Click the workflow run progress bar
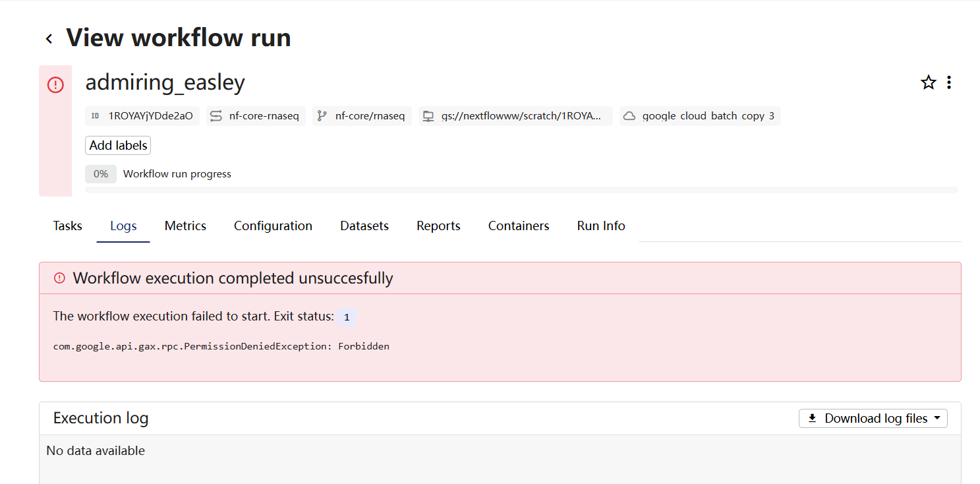The width and height of the screenshot is (980, 484). (521, 190)
